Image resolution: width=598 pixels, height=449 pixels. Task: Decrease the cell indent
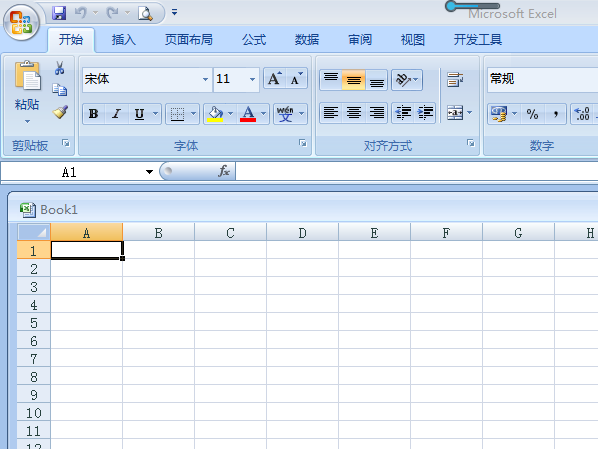[403, 113]
